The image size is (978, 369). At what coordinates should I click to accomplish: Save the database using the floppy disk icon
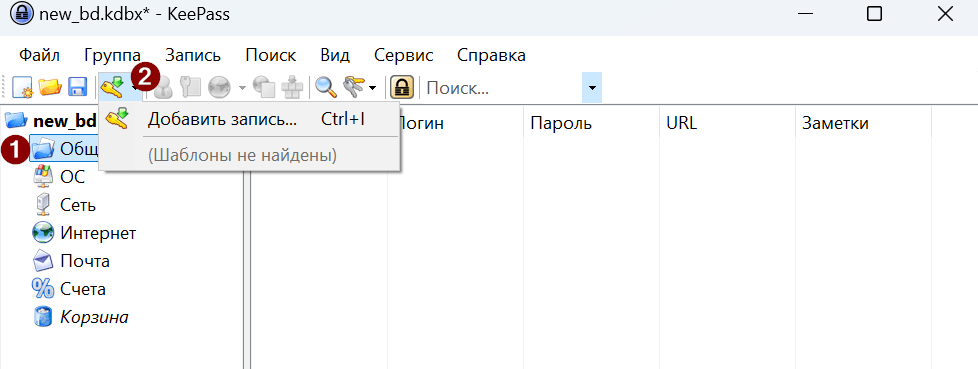(77, 87)
